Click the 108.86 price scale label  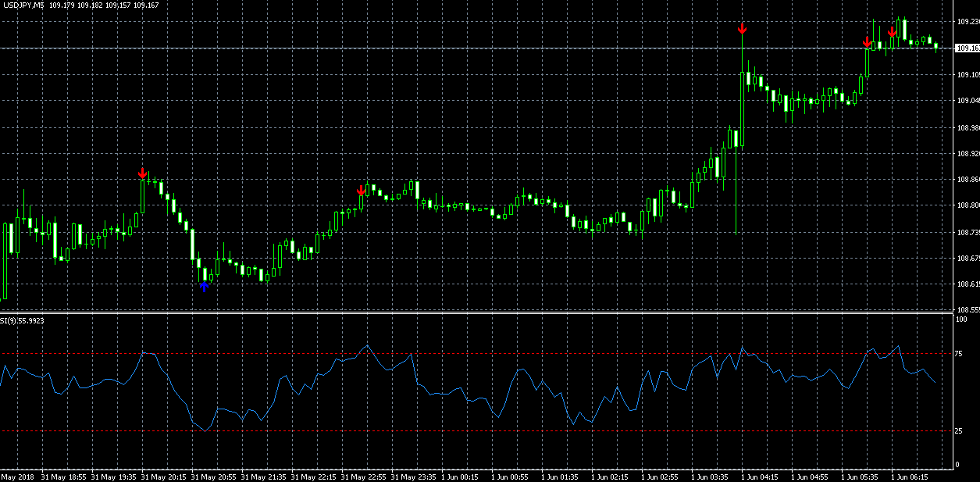[968, 180]
